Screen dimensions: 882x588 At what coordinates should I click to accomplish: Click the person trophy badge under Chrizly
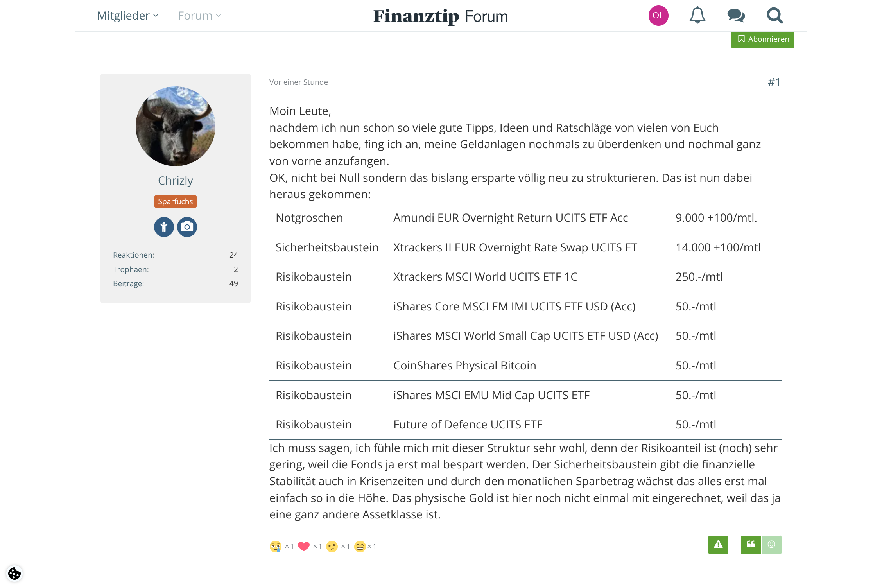pos(164,227)
